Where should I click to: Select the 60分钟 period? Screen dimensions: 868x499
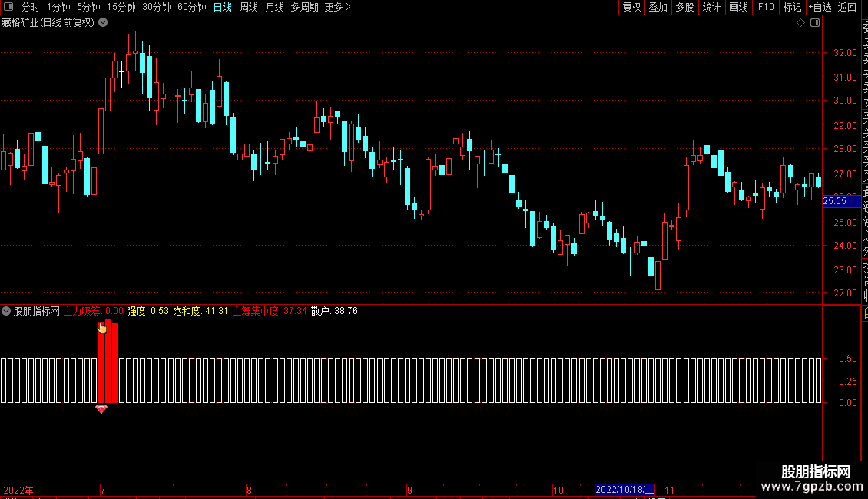(x=192, y=7)
